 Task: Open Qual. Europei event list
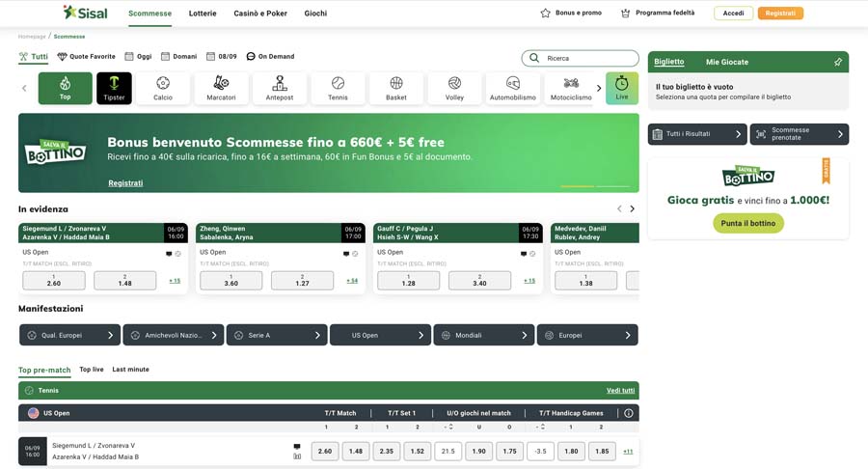click(69, 335)
